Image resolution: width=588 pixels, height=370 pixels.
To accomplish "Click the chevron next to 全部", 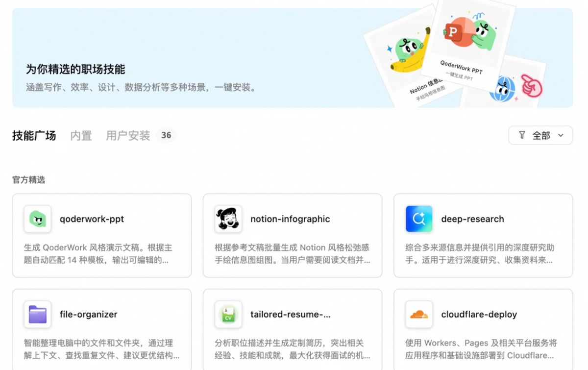I will [x=561, y=136].
